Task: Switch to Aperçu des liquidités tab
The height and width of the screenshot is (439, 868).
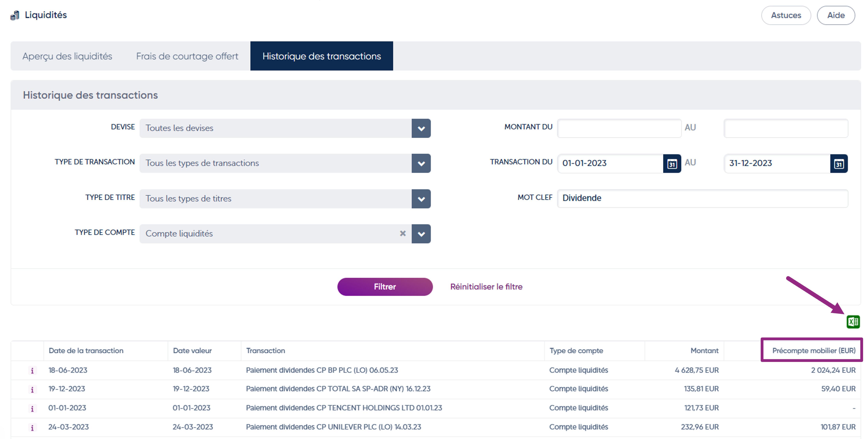Action: (x=67, y=56)
